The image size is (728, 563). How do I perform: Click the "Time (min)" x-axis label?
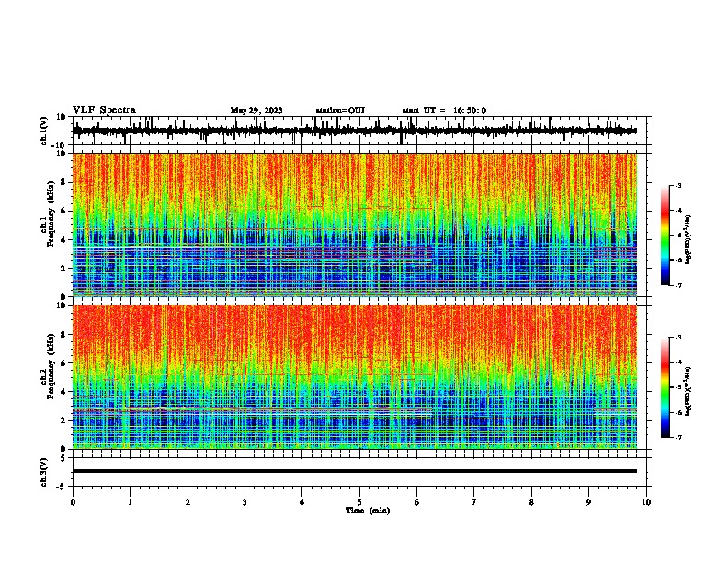point(368,511)
